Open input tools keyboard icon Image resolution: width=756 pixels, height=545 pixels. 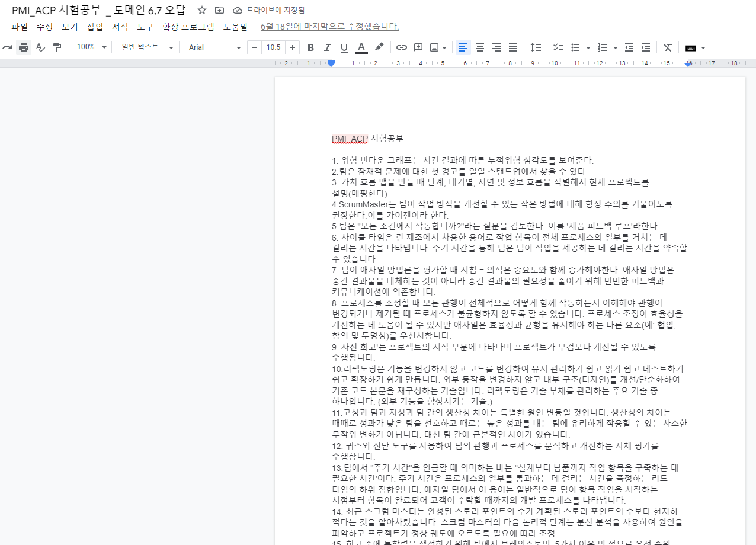(x=690, y=47)
